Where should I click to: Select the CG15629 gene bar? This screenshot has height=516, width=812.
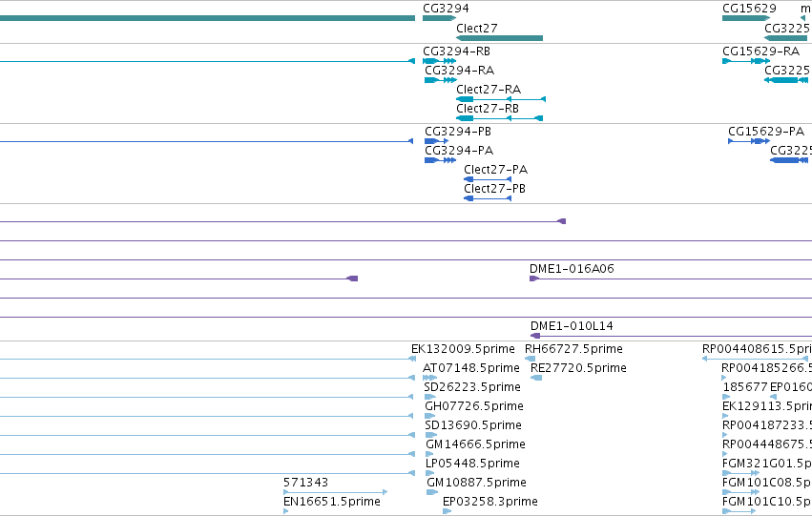point(746,19)
